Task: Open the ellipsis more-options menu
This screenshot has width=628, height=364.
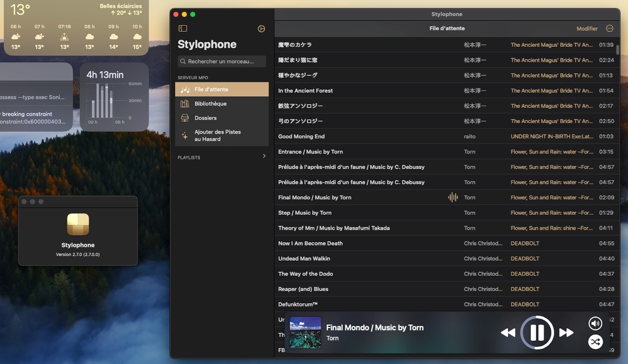Action: click(x=609, y=28)
